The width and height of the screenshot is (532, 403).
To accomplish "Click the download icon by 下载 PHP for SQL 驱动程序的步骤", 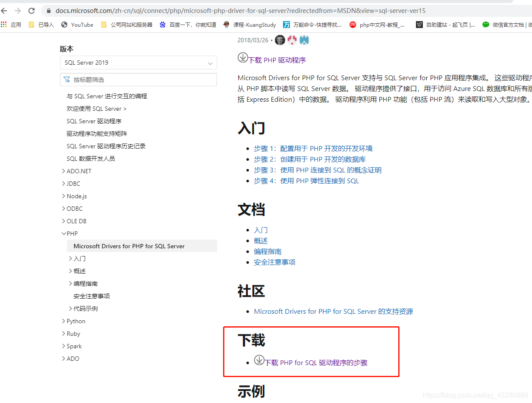I will click(x=259, y=359).
